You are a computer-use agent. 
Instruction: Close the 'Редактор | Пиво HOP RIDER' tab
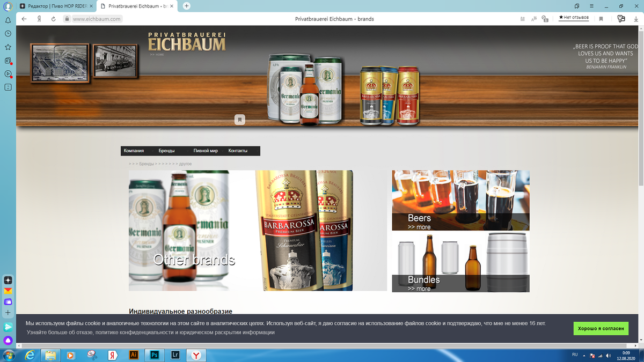(x=91, y=5)
